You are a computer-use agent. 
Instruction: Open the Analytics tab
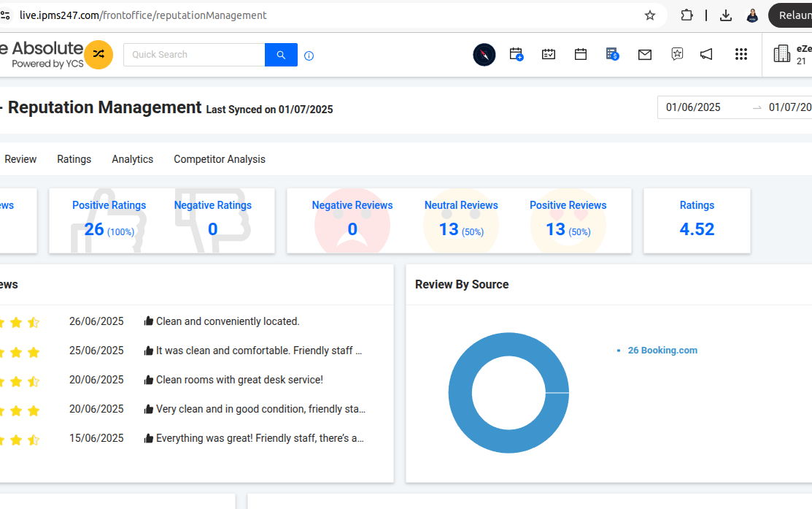132,159
